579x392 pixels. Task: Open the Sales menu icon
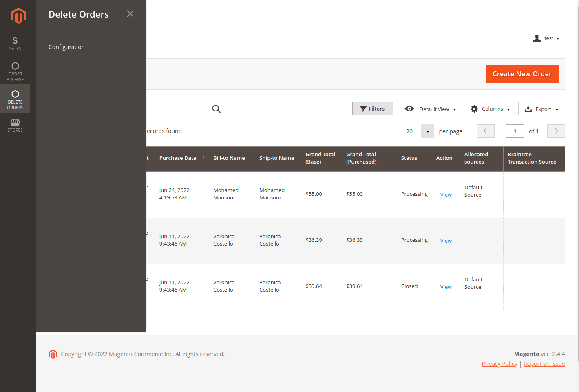tap(15, 43)
